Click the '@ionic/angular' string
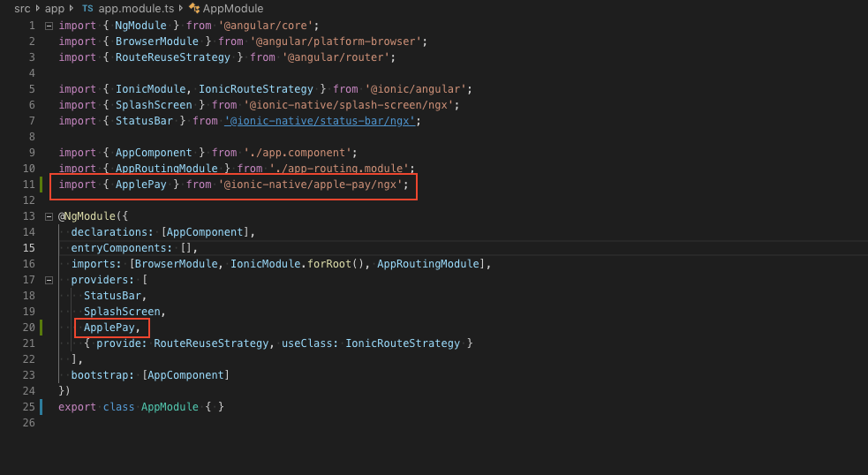This screenshot has height=475, width=868. coord(415,89)
